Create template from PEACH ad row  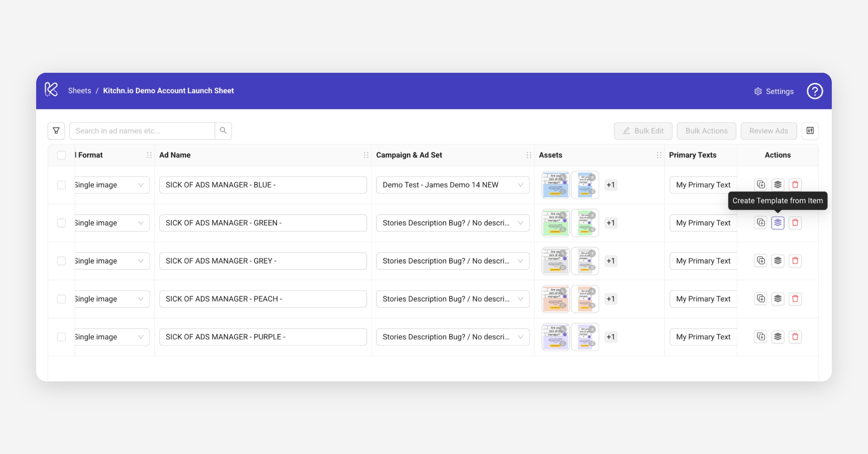tap(778, 299)
